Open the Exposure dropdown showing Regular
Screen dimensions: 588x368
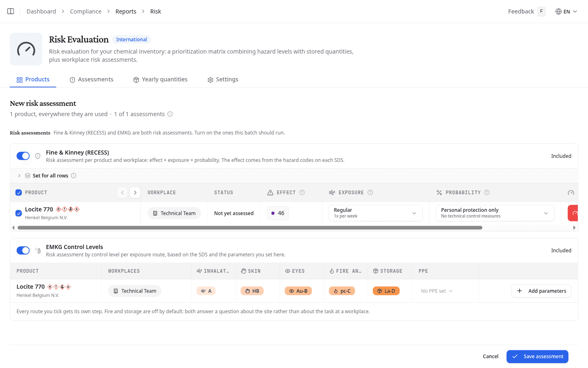point(376,213)
